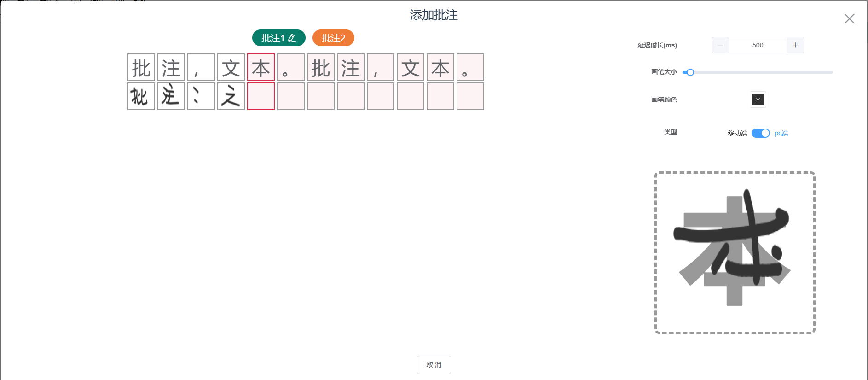Select the first 注 character cell in top row
868x380 pixels.
[171, 67]
